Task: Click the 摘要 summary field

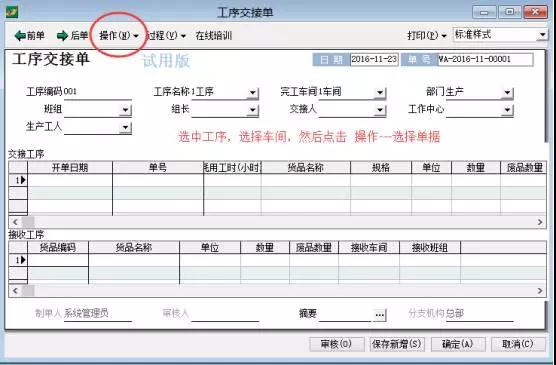Action: [346, 314]
